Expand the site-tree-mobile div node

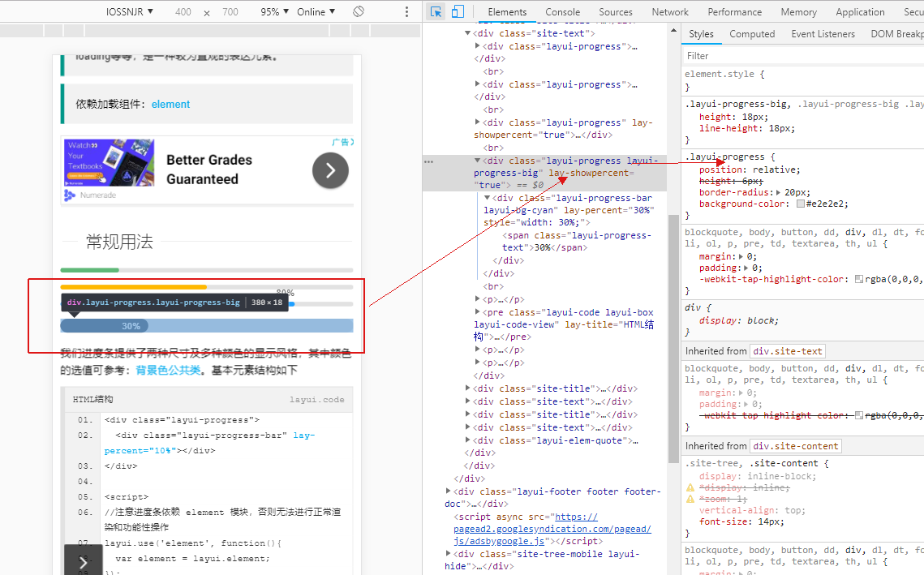[448, 553]
